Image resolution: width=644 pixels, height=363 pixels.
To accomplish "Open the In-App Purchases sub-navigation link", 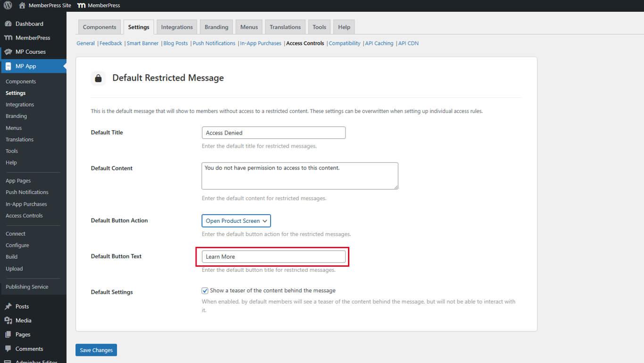I will click(261, 43).
